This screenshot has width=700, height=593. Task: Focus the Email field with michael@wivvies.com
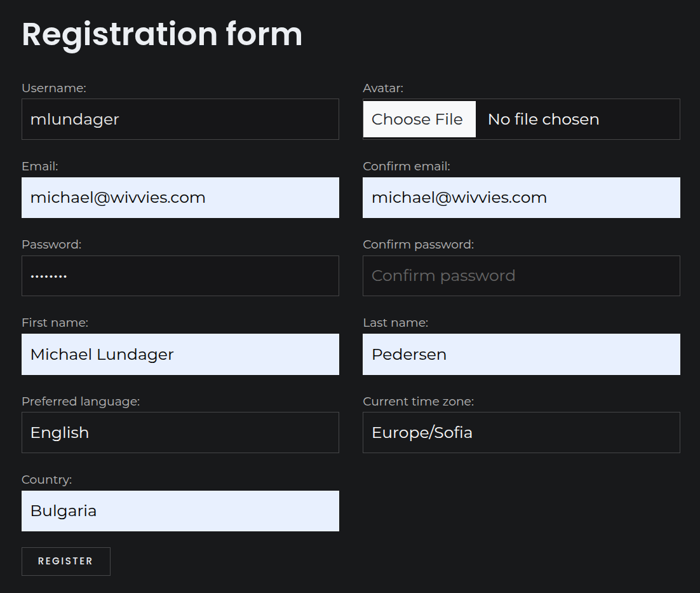[180, 198]
